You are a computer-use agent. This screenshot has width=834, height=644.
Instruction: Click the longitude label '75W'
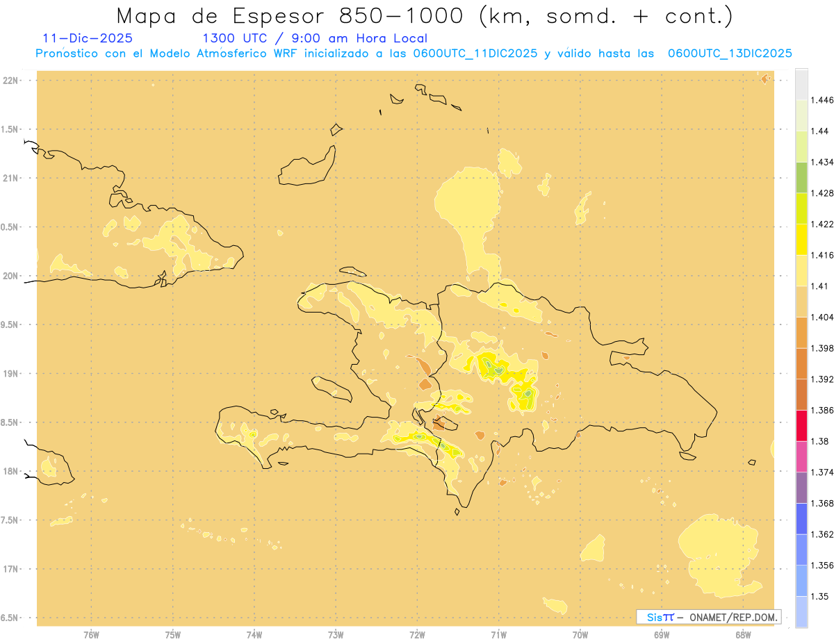(172, 635)
